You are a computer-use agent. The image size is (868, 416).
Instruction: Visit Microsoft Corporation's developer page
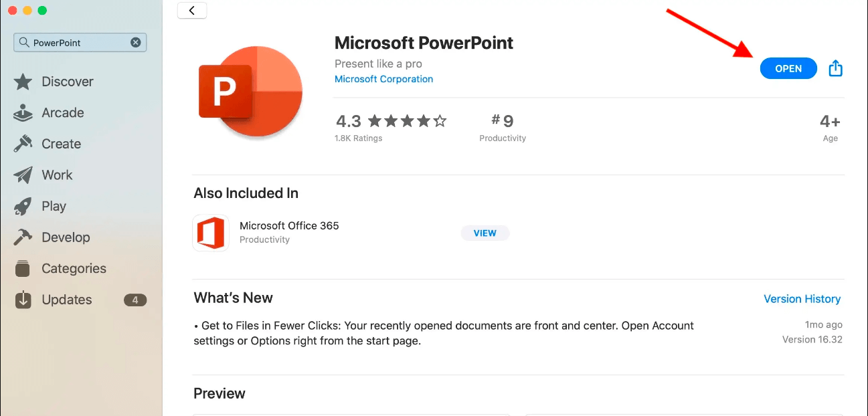click(383, 79)
